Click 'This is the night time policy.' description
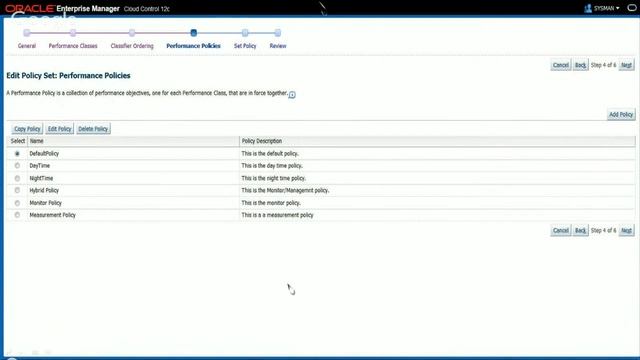 click(273, 178)
